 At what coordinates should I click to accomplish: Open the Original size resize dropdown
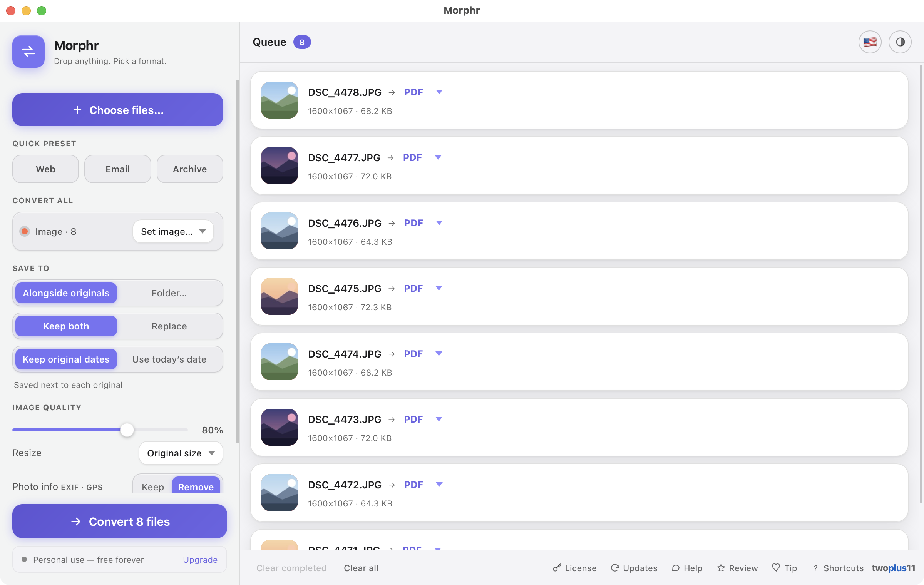(x=181, y=453)
